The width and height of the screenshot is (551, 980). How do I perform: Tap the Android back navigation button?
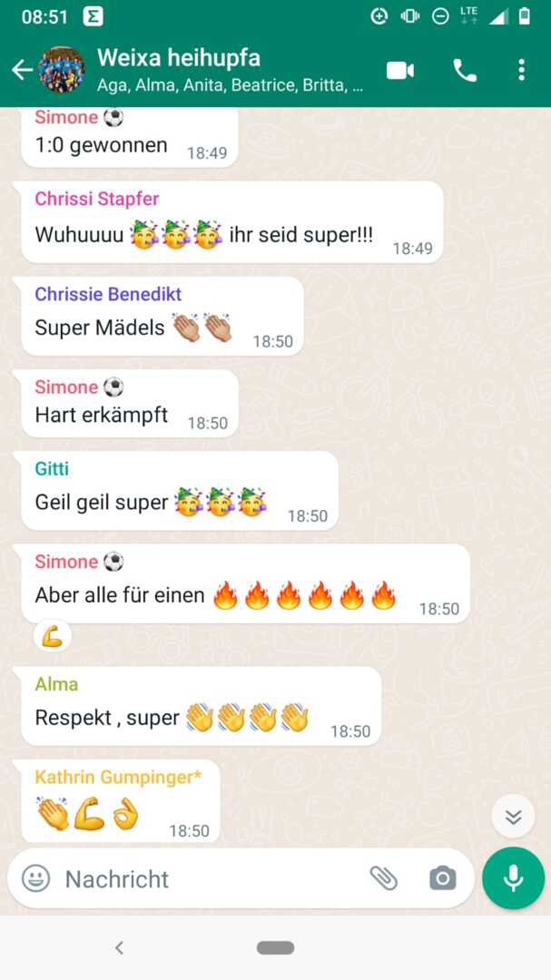[x=119, y=948]
